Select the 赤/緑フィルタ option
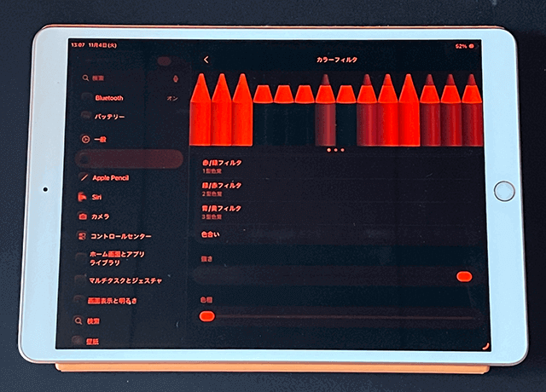Viewport: 546px width, 392px height. click(x=336, y=166)
